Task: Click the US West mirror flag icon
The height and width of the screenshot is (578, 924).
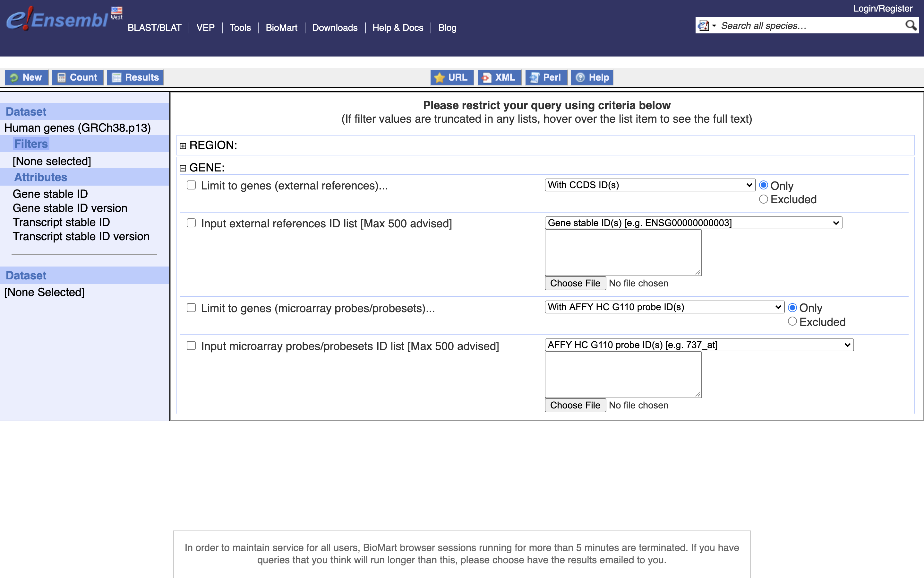Action: pyautogui.click(x=116, y=13)
